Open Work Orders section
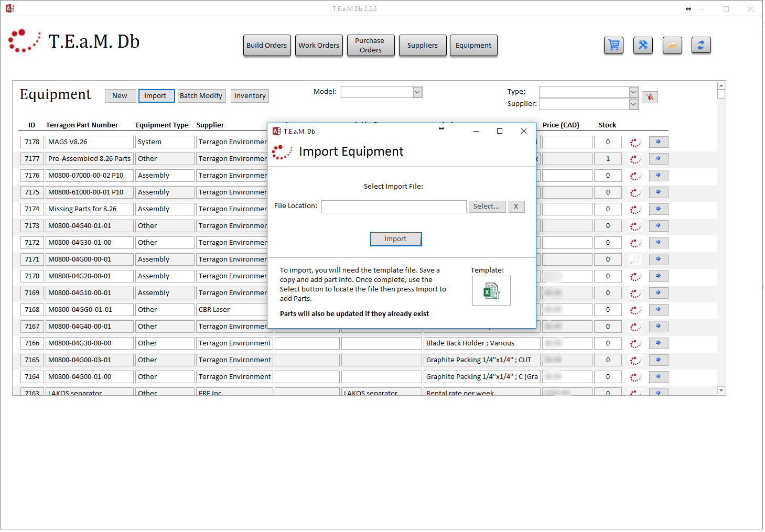The image size is (765, 532). (x=319, y=46)
